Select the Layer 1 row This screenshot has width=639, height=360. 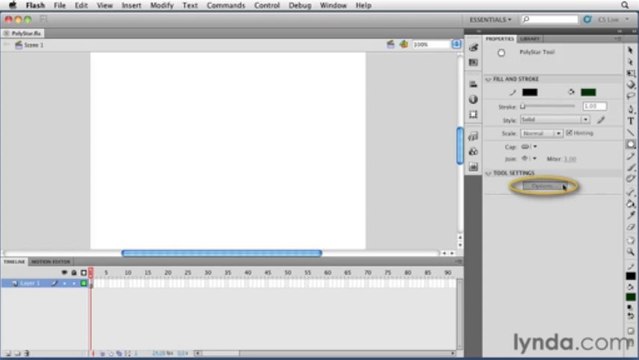[x=44, y=283]
